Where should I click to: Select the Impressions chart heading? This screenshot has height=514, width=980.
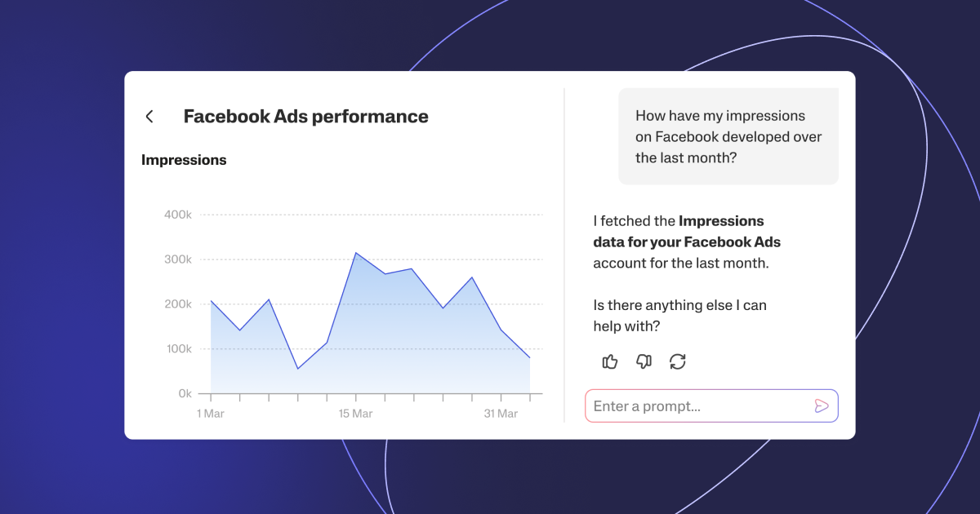[184, 160]
